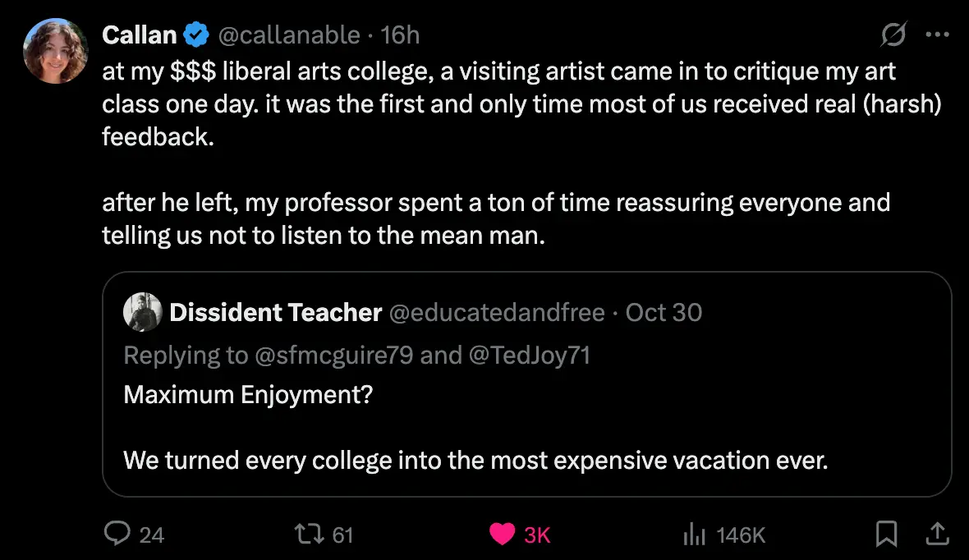Open quoted tweet about Maximum Enjoyment
969x560 pixels.
click(x=526, y=427)
